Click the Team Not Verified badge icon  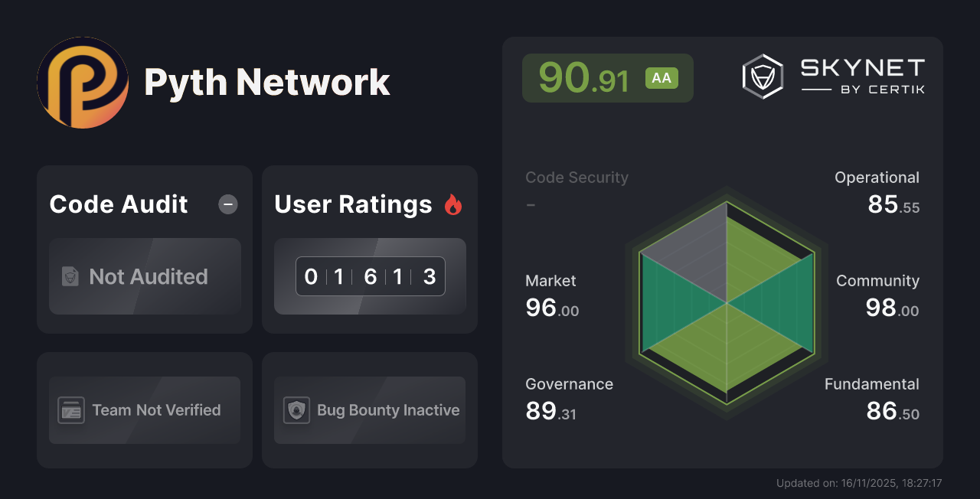tap(71, 410)
